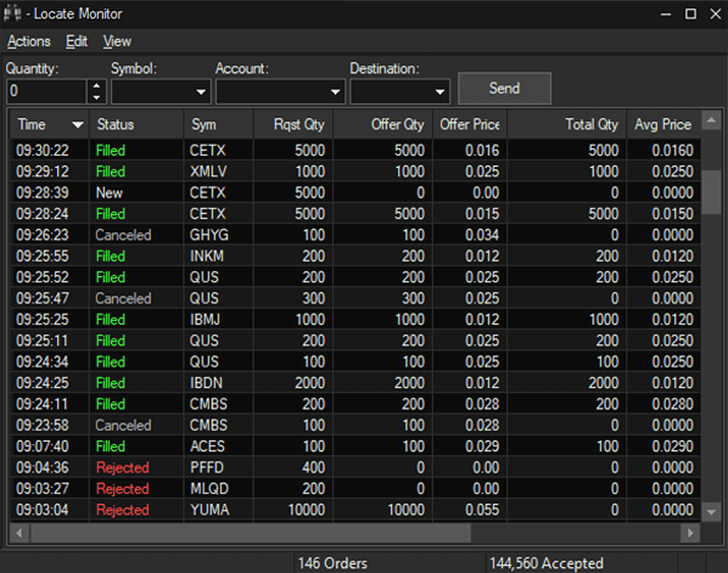Open the Edit menu

click(x=77, y=41)
